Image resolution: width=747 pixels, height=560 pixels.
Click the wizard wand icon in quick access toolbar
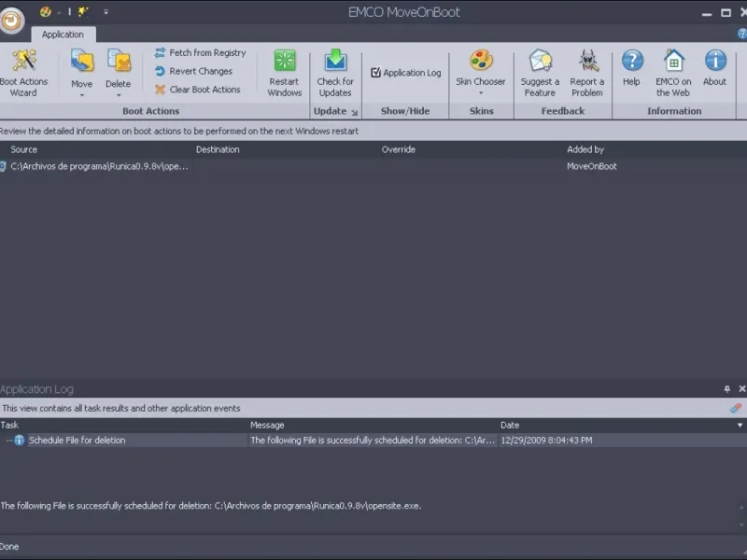click(x=83, y=12)
